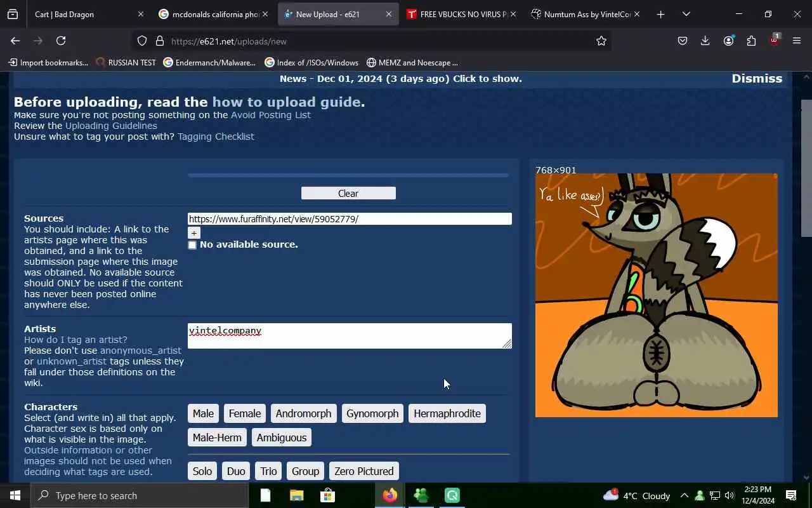This screenshot has width=812, height=508.
Task: Click the page vertical scrollbar thumb
Action: [x=806, y=168]
